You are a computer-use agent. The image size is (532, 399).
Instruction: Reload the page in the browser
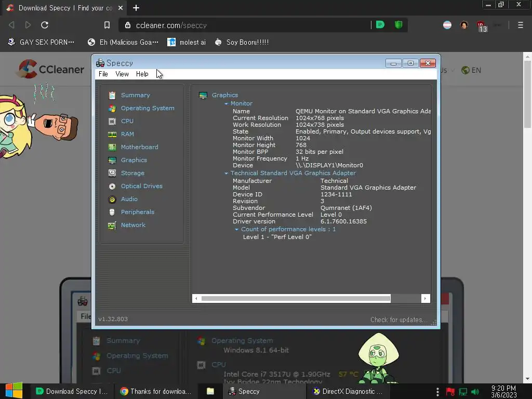pyautogui.click(x=45, y=25)
